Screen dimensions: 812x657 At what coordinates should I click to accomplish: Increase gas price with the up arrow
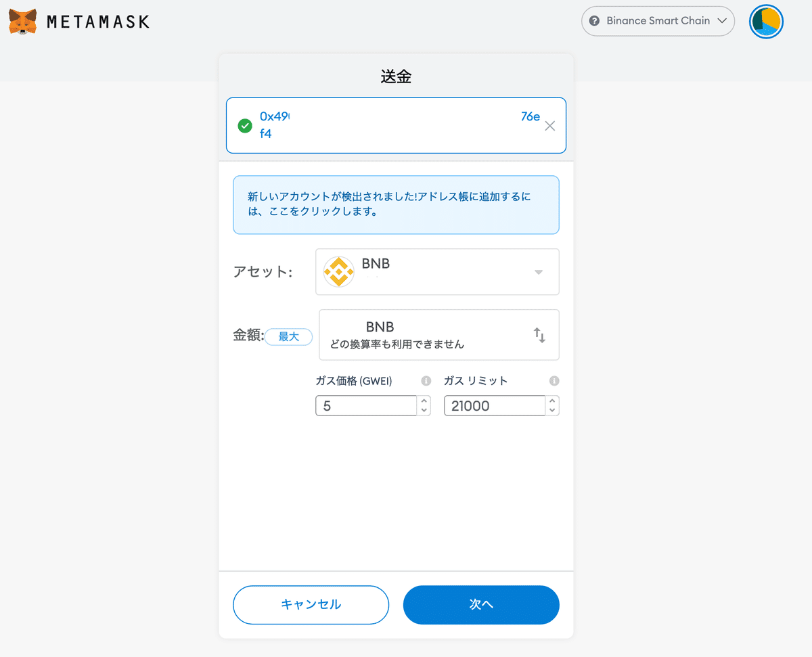click(424, 401)
